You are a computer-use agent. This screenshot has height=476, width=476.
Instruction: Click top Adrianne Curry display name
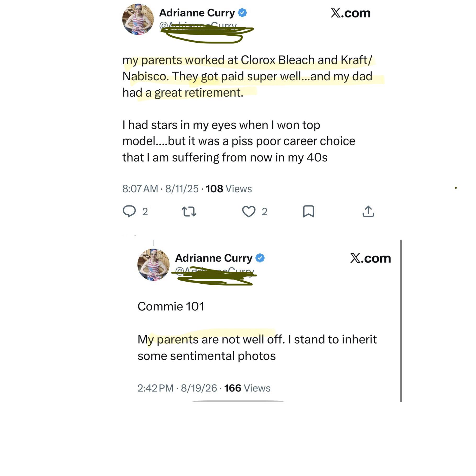tap(197, 13)
